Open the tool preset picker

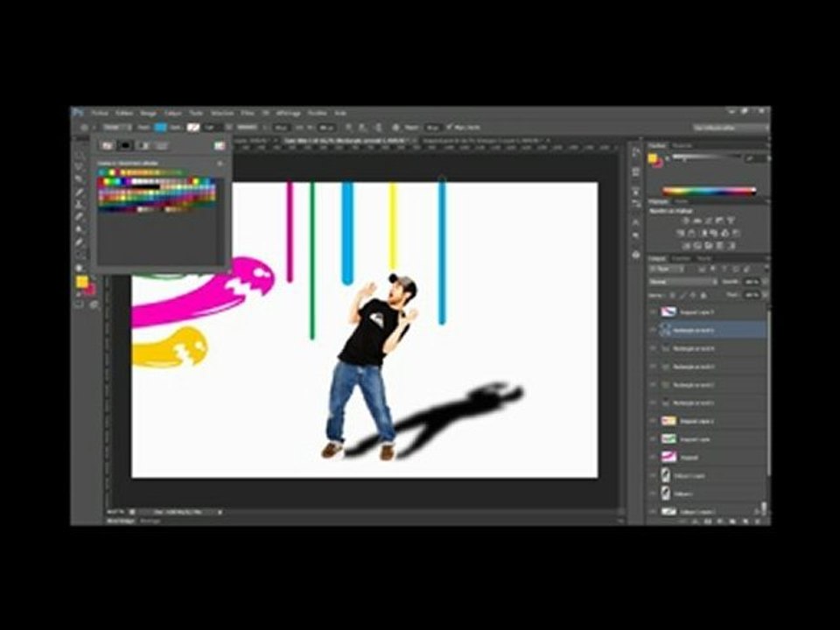(x=87, y=128)
